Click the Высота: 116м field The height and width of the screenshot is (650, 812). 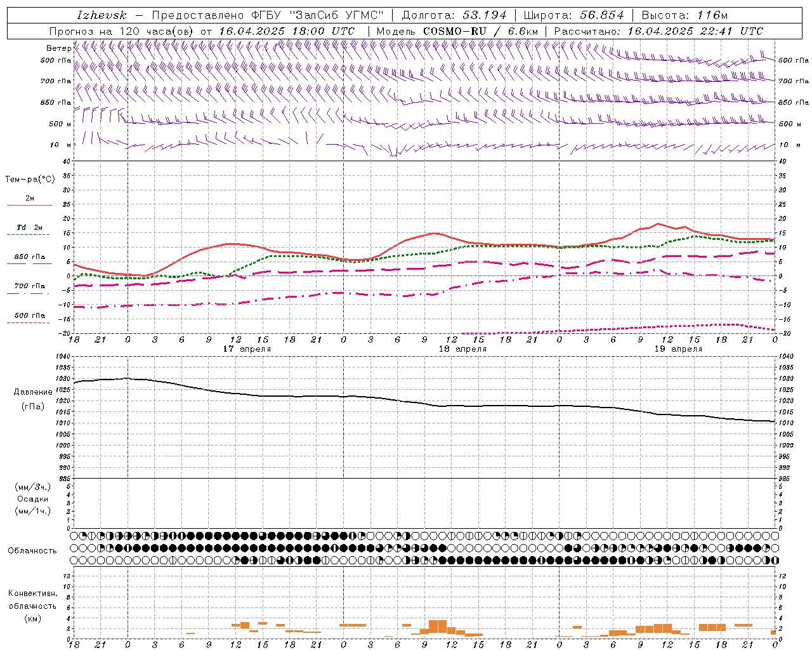684,15
